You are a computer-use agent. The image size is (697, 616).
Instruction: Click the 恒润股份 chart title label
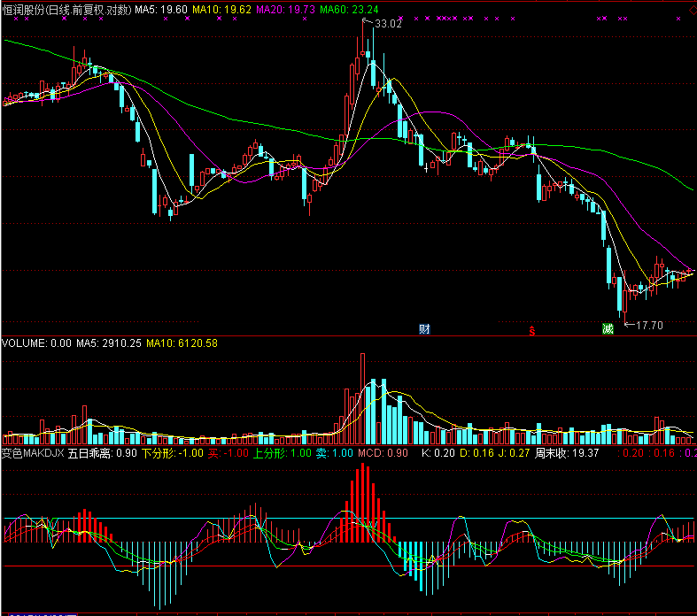pyautogui.click(x=66, y=10)
